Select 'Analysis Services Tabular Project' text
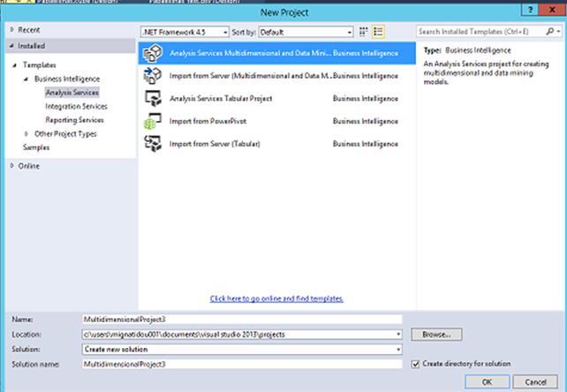 tap(221, 98)
